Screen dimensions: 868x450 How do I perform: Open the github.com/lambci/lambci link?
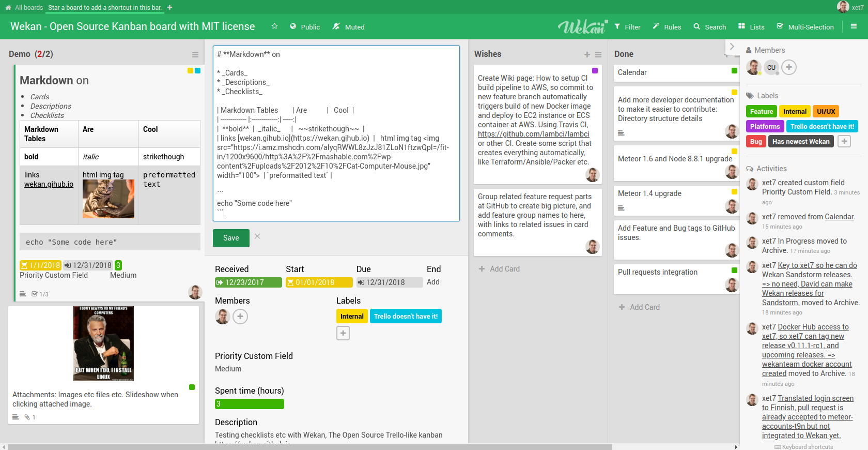(x=533, y=134)
